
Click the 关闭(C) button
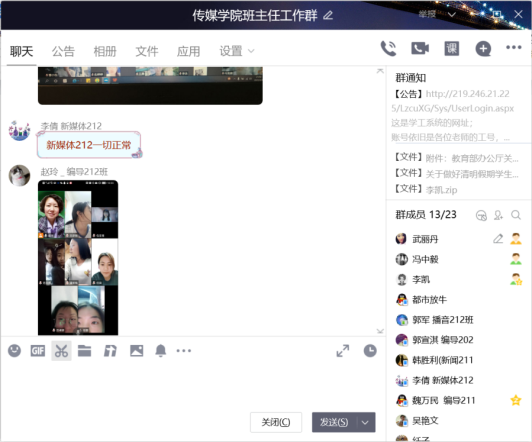(276, 422)
